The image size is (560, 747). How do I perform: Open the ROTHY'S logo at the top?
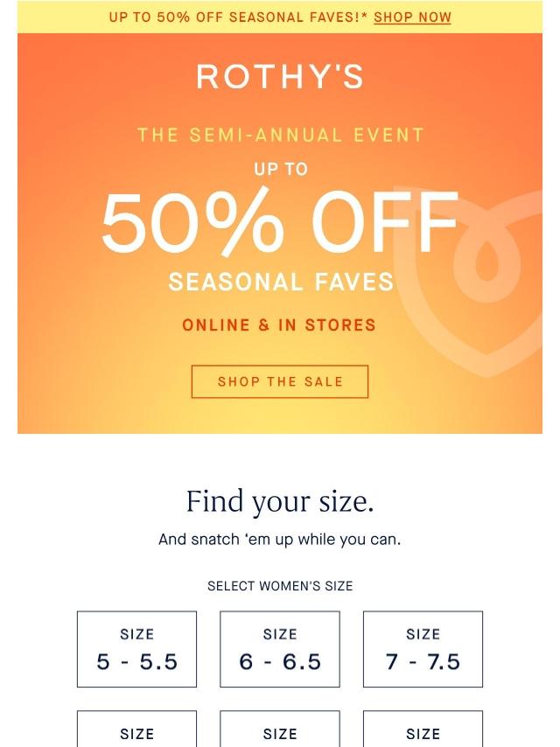click(x=280, y=77)
